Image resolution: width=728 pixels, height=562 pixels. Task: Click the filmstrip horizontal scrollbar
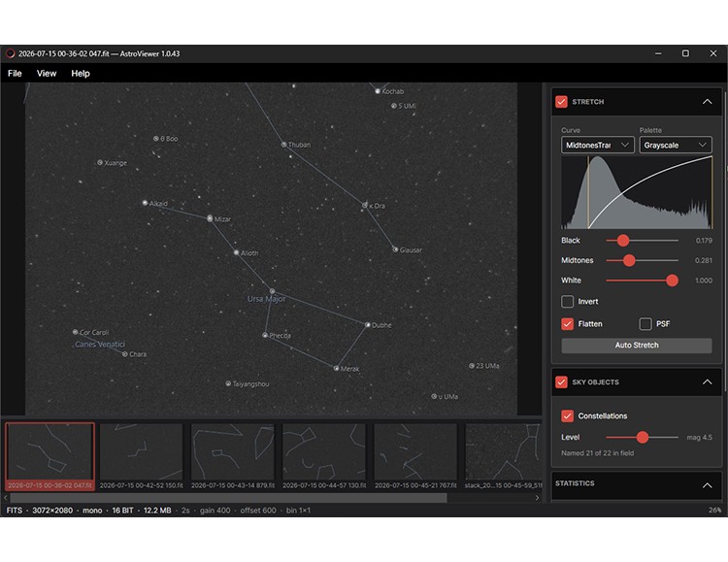click(228, 497)
